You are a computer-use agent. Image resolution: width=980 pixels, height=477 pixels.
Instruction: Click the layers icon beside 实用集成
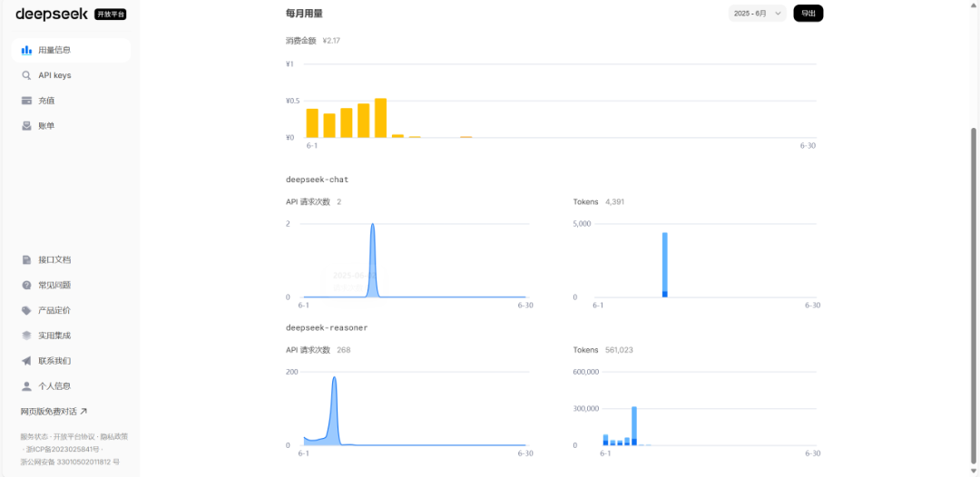26,336
